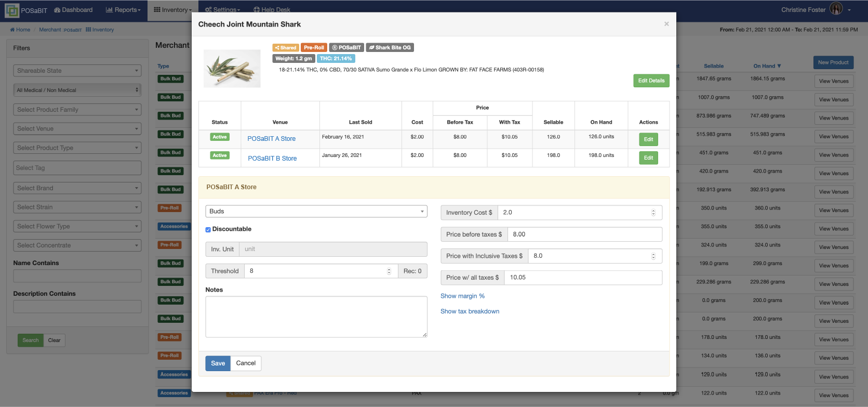Open the Settings menu
Viewport: 868px width, 407px height.
tap(222, 10)
